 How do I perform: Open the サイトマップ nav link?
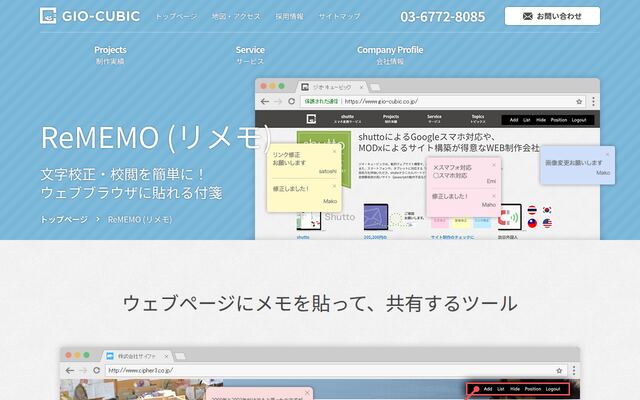coord(339,16)
